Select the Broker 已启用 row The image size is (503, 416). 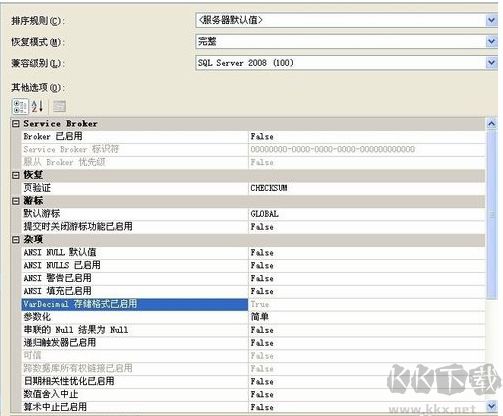254,137
